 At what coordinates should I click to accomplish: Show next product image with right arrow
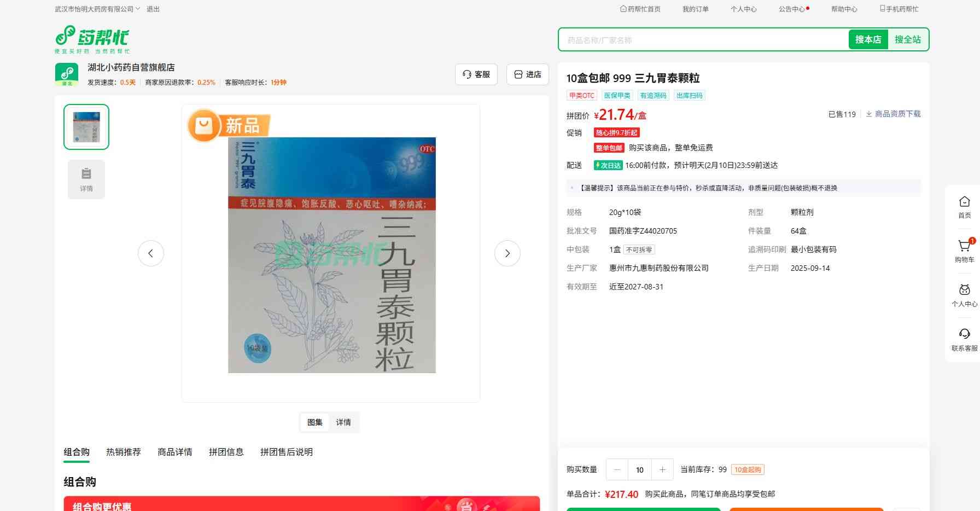507,253
